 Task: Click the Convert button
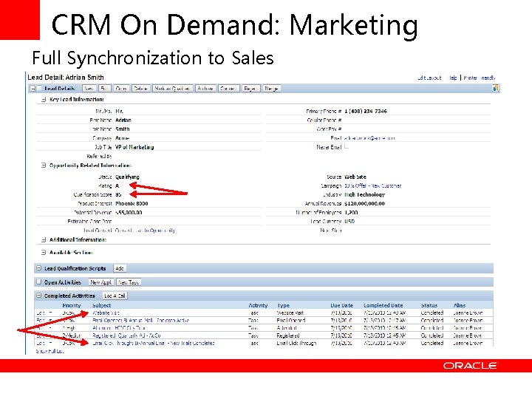tap(228, 89)
